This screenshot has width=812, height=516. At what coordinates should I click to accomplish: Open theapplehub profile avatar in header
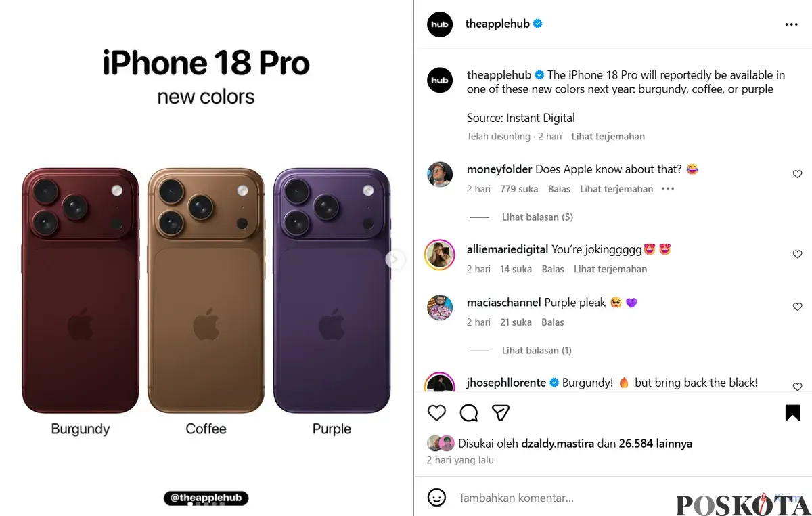coord(440,24)
